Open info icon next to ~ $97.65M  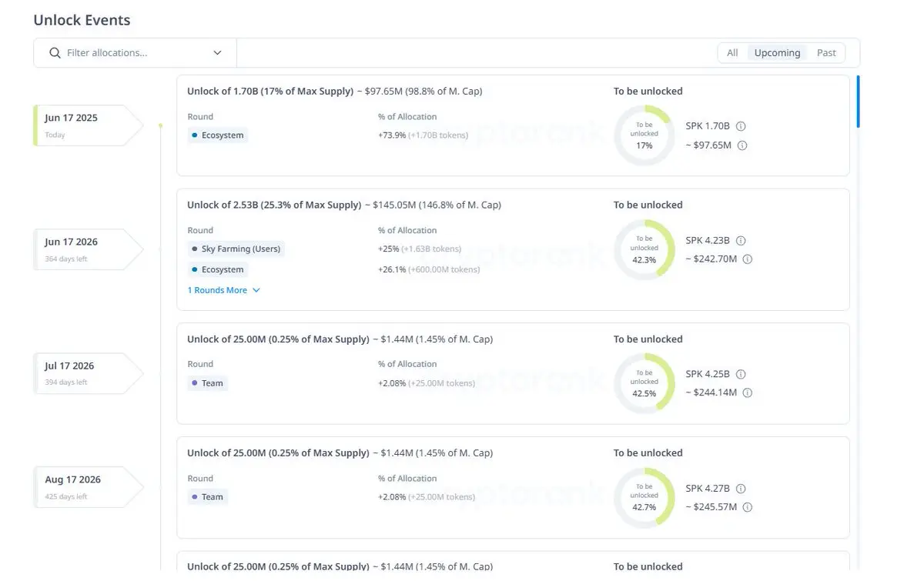(743, 145)
